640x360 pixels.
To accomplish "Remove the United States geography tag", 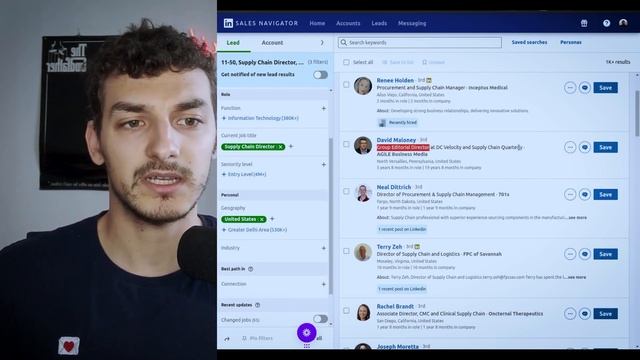I will point(262,220).
